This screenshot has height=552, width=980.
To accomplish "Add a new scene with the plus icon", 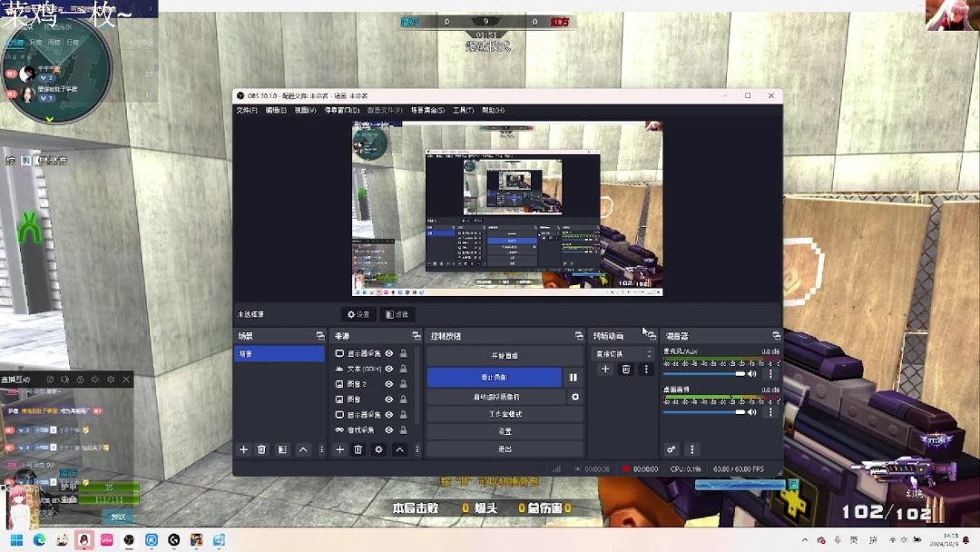I will (x=243, y=449).
